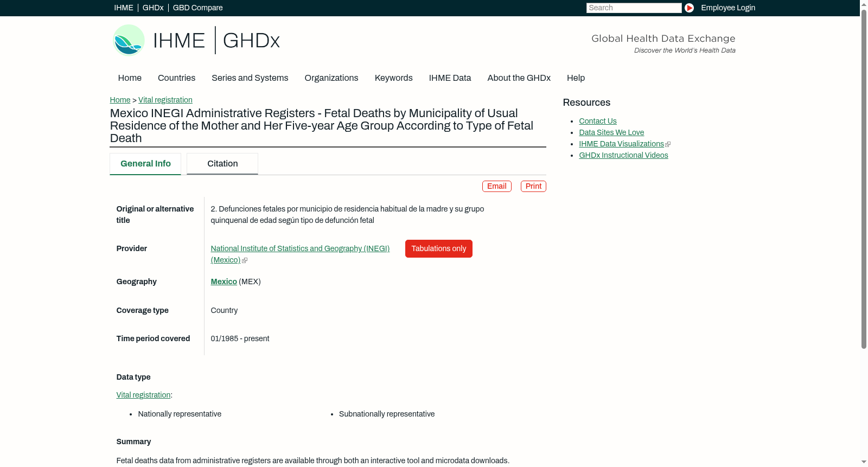Open the Keywords menu item
This screenshot has width=868, height=467.
pyautogui.click(x=394, y=78)
